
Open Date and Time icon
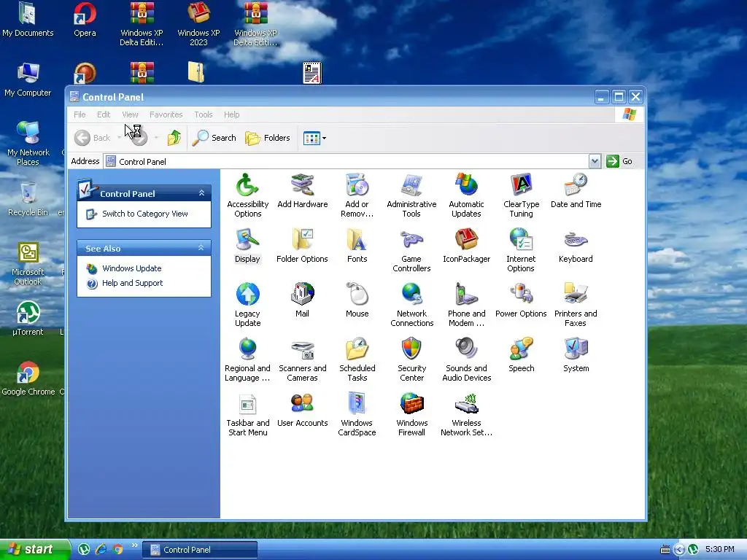(x=576, y=190)
